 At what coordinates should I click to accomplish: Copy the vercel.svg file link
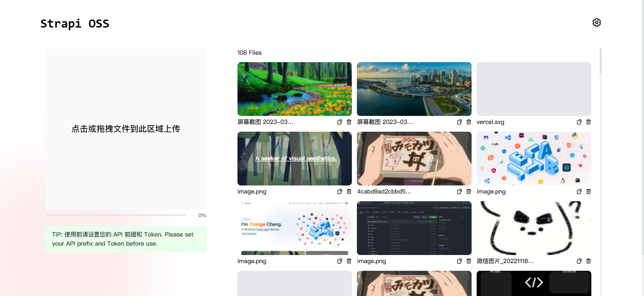click(579, 122)
